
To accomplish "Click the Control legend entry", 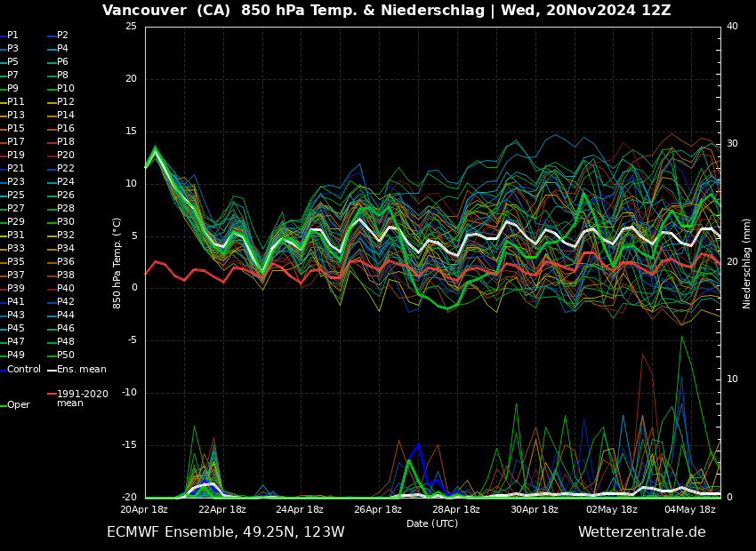I will click(x=24, y=369).
